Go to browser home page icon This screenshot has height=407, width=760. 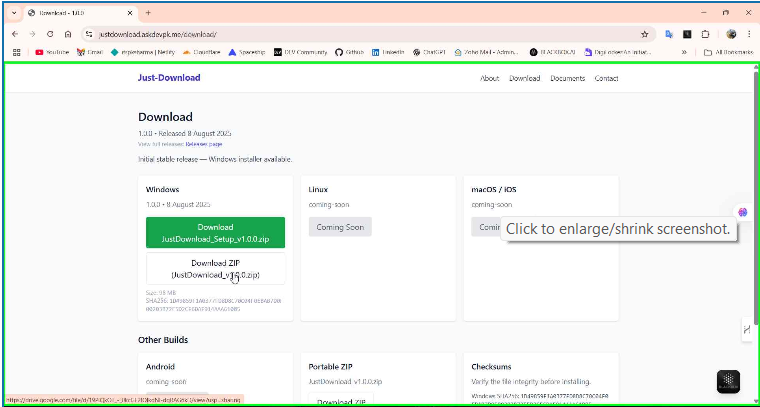67,34
